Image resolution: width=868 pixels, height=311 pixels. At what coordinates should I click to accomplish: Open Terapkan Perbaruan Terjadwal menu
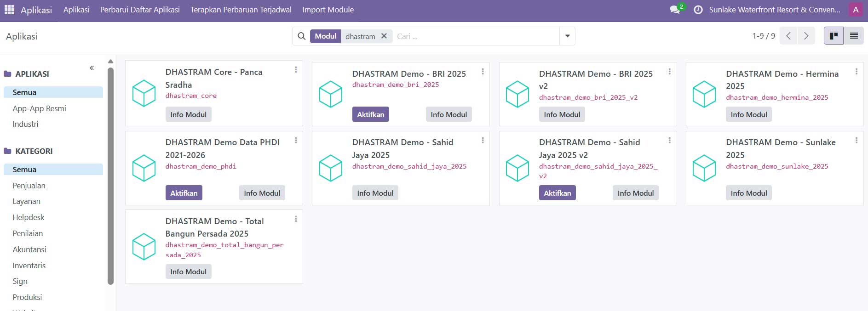click(241, 10)
